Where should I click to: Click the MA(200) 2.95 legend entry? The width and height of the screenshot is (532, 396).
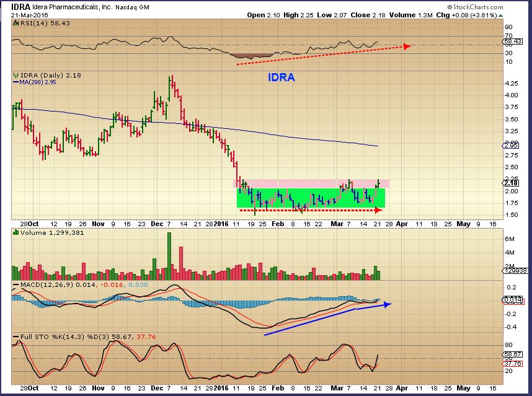click(x=35, y=82)
